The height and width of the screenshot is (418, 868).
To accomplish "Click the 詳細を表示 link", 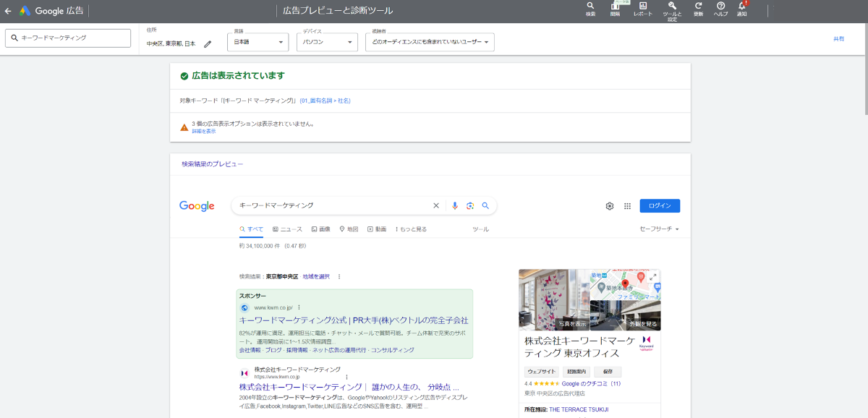I will [204, 131].
